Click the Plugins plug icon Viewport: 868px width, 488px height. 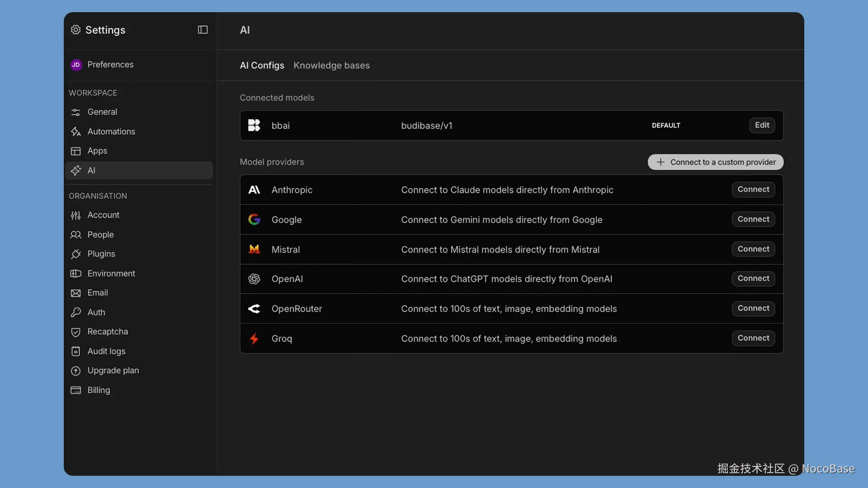click(x=75, y=254)
